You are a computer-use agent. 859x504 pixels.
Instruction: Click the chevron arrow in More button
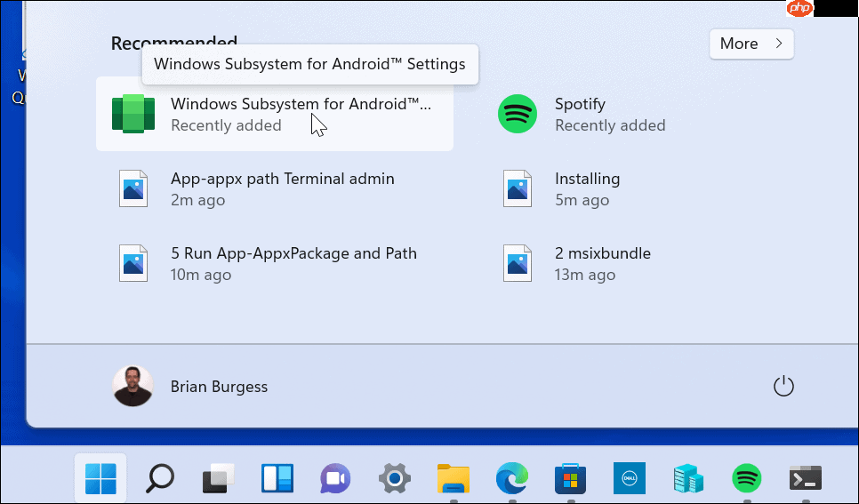click(x=779, y=44)
